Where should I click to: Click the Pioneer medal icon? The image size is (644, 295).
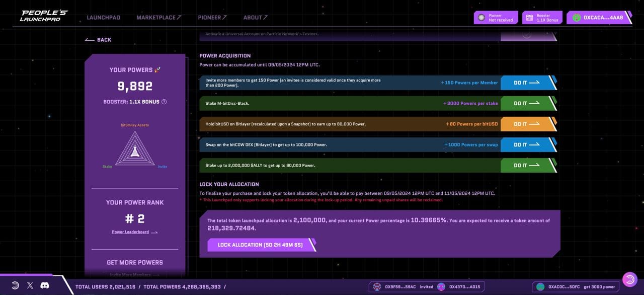[x=481, y=18]
